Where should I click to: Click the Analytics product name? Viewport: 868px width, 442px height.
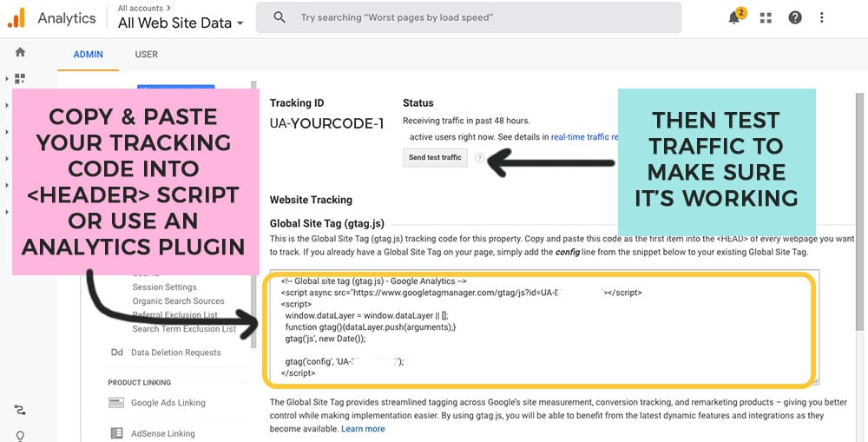coord(67,18)
